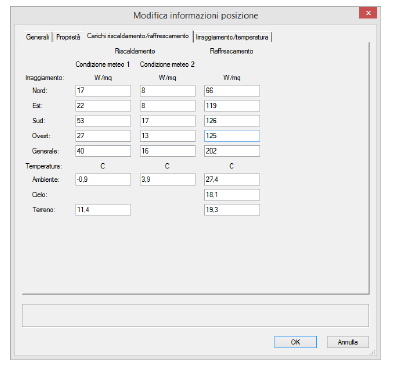The image size is (400, 369).
Task: Select the Ovest field containing 13
Action: 168,136
